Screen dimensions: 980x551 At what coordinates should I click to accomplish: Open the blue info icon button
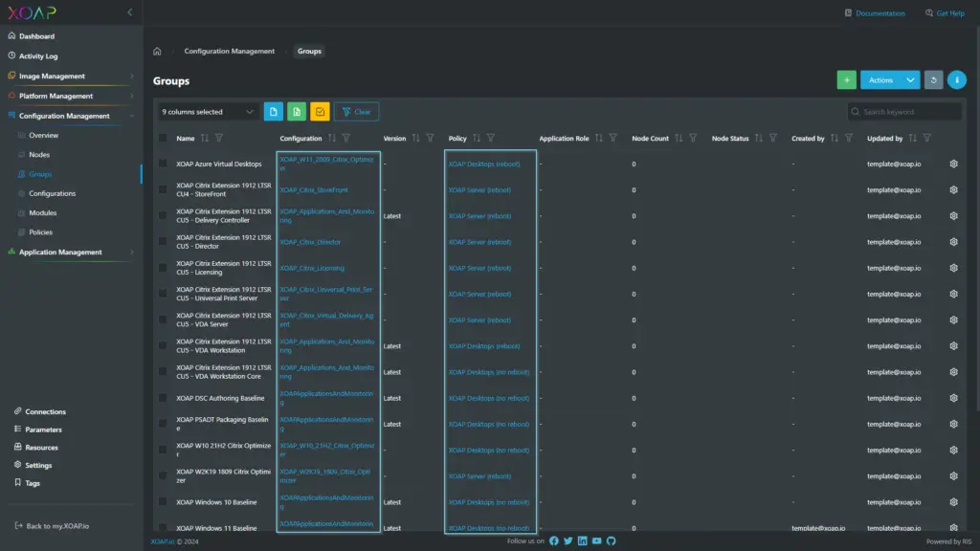(x=956, y=80)
